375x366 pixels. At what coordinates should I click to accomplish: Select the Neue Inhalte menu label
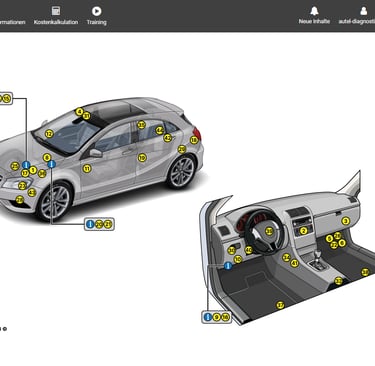(314, 21)
